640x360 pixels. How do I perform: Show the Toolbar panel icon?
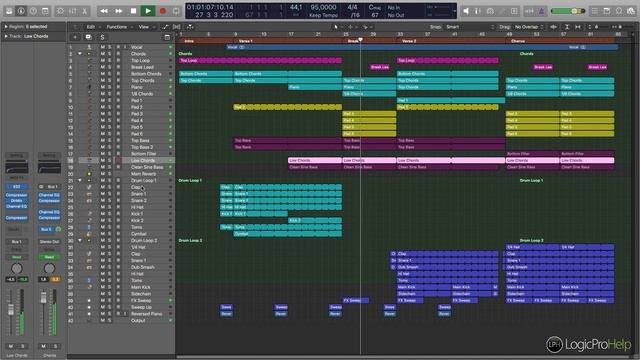45,11
